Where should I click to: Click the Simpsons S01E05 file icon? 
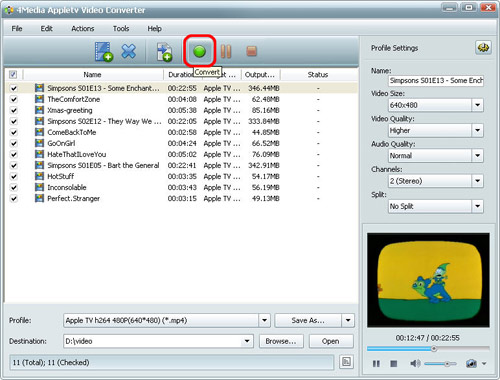tap(39, 165)
